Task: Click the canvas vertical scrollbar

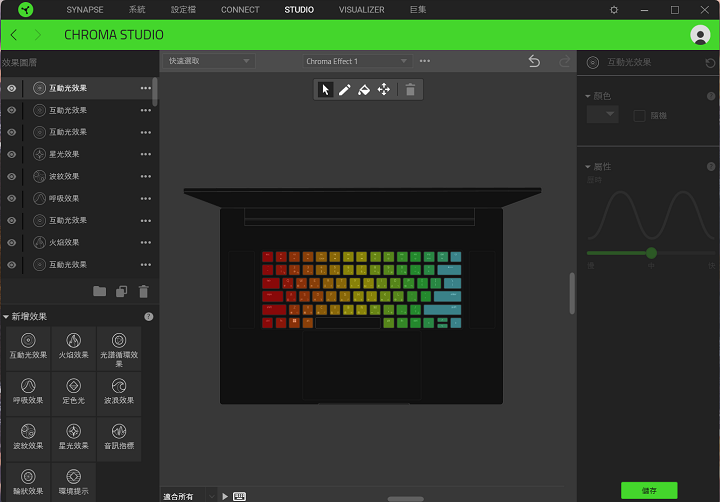Action: click(572, 293)
